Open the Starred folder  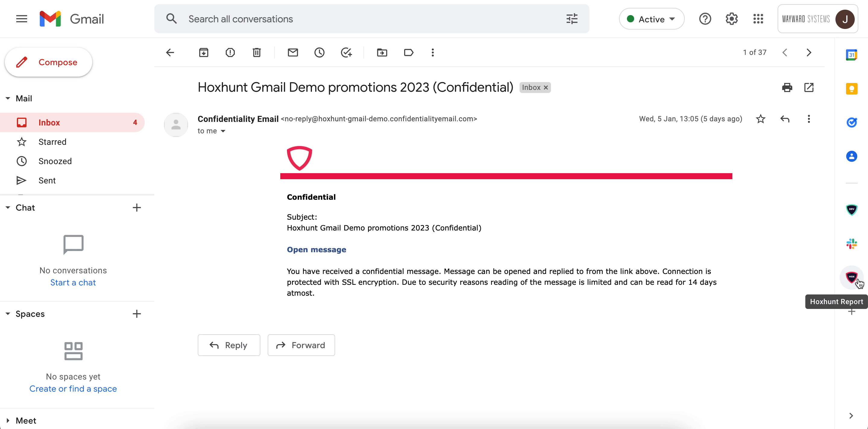pos(72,142)
